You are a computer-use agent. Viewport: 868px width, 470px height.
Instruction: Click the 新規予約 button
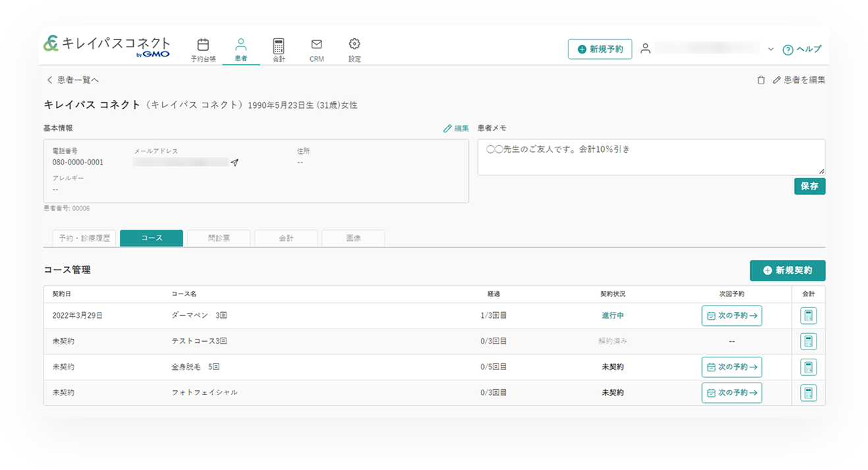point(600,49)
